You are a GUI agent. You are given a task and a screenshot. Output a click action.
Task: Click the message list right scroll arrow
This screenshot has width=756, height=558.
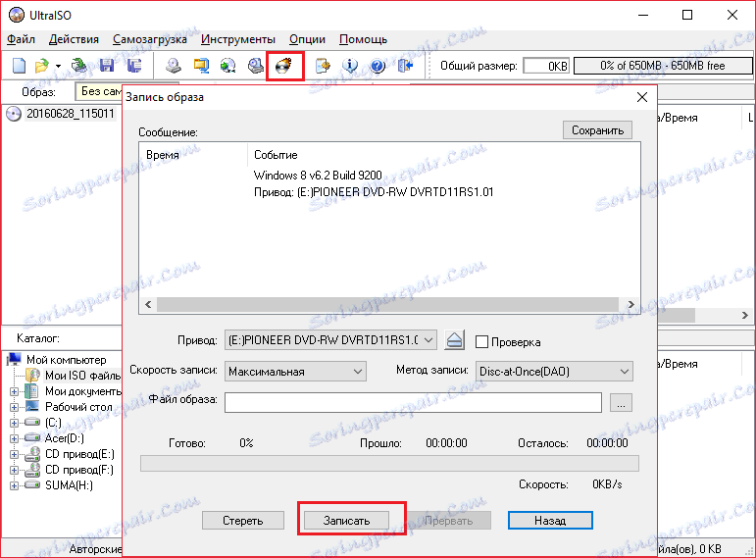coord(630,304)
